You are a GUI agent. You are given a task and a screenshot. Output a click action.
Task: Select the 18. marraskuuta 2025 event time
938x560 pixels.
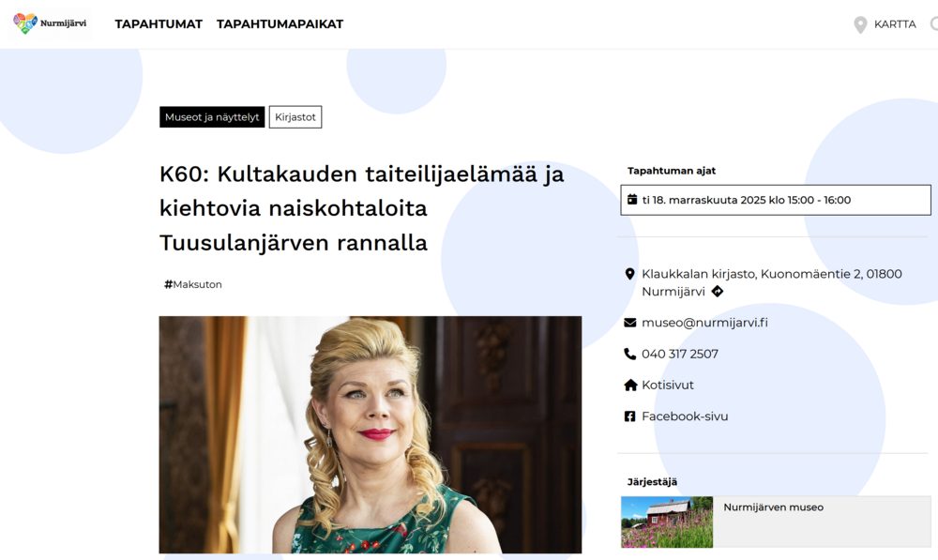pos(746,200)
